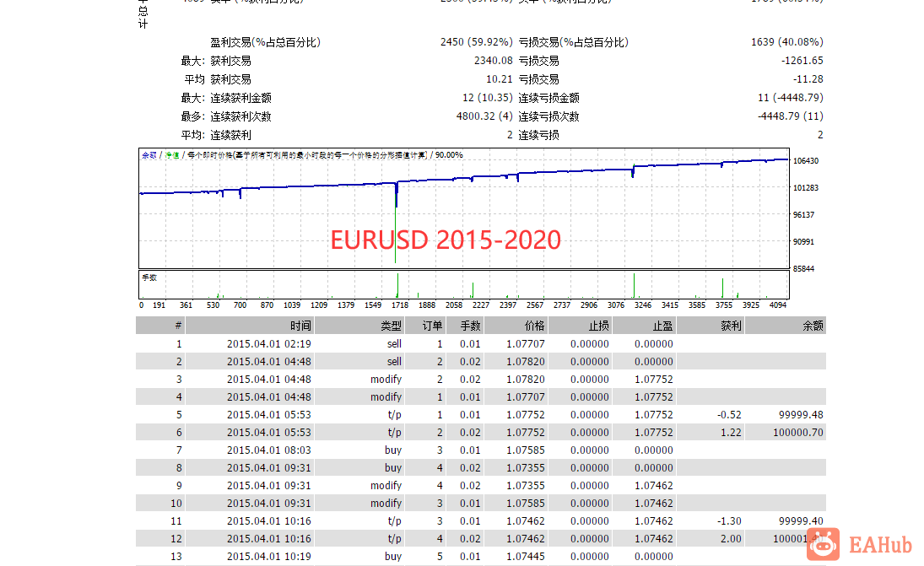Screen dimensions: 924x566
Task: Click profit value 2.00 in row 12
Action: coord(731,538)
